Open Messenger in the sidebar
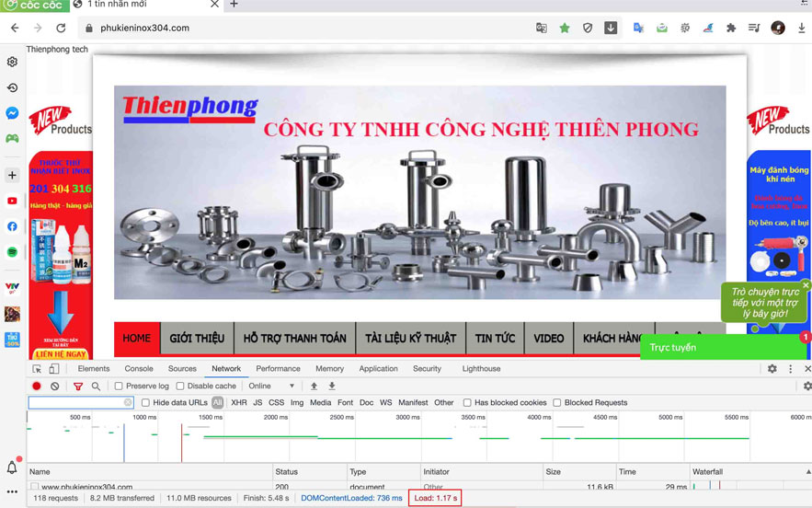Viewport: 812px width, 508px height. tap(13, 113)
